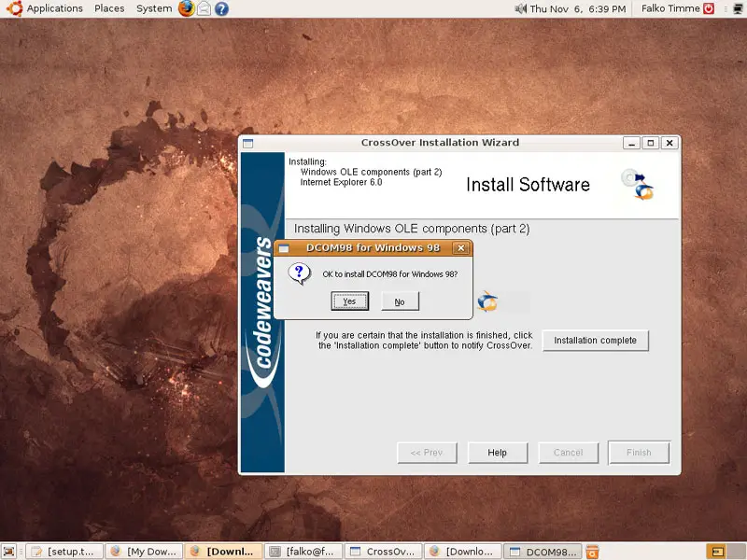Open the DCOM98 dialog window menu icon

(284, 248)
